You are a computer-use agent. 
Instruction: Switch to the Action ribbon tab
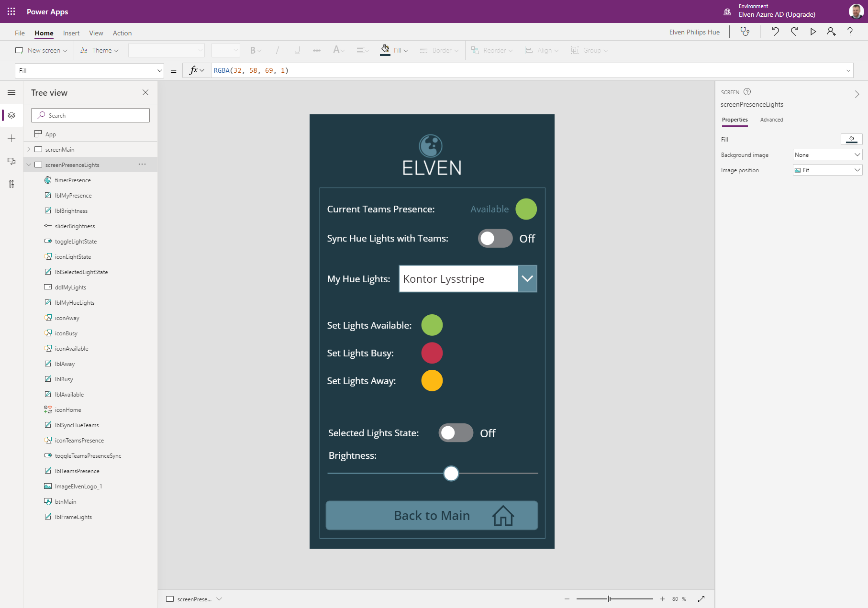(x=122, y=33)
